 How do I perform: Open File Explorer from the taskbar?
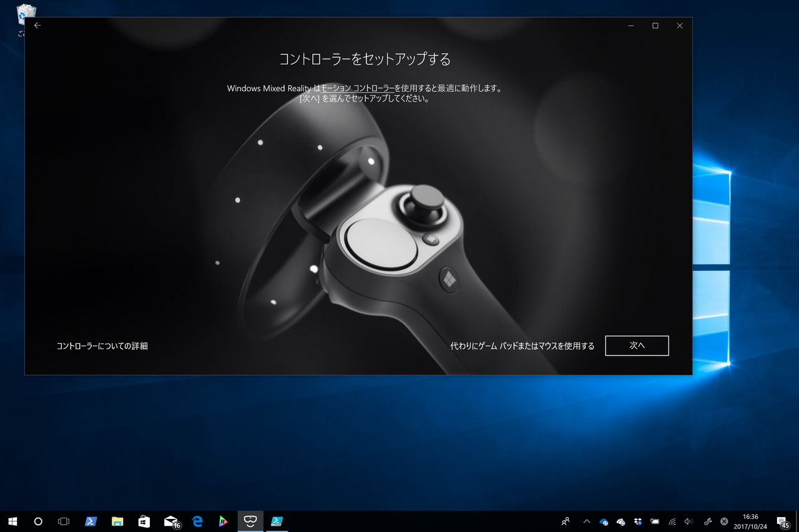point(117,521)
